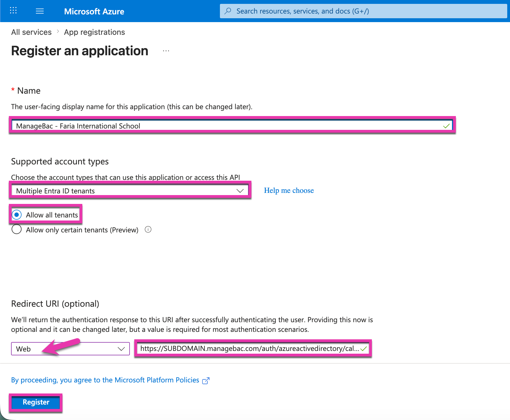Screen dimensions: 510x420
Task: Click the authentication response description paragraph
Action: pyautogui.click(x=192, y=324)
